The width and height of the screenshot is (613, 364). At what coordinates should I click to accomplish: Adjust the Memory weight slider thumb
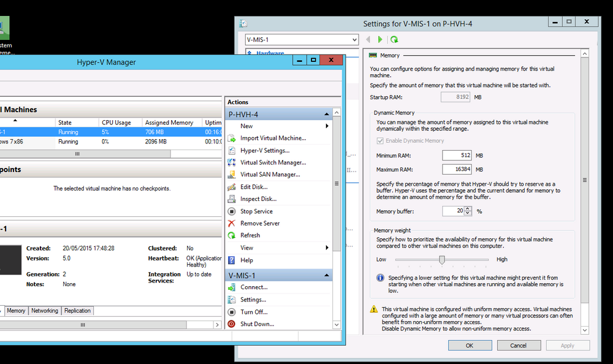click(442, 260)
